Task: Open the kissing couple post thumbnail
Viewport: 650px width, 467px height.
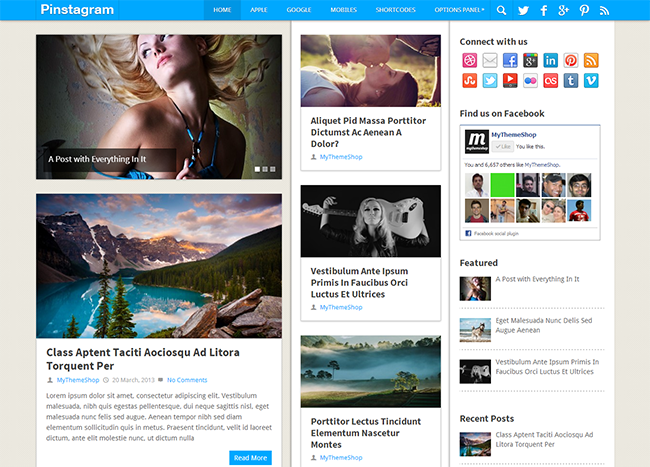Action: [371, 71]
